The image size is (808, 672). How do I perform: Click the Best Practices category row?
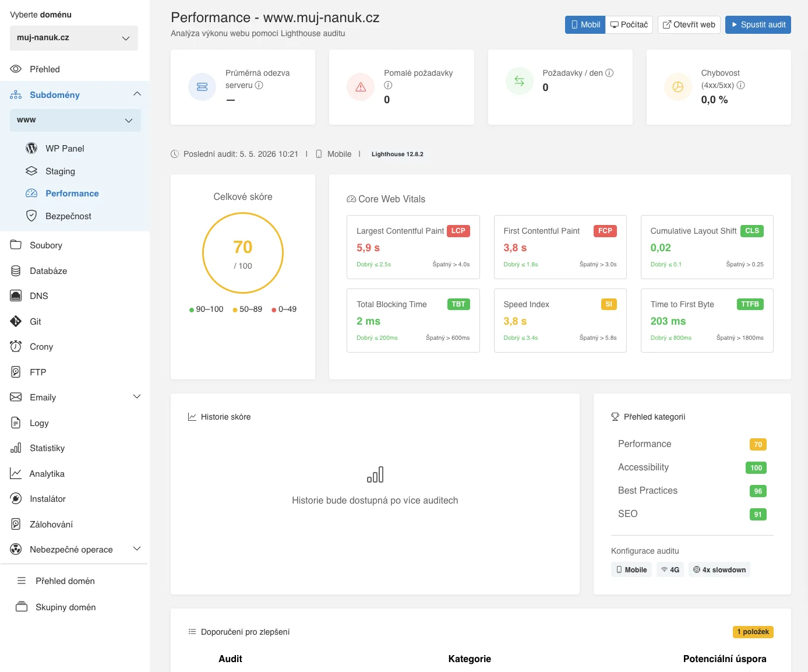[x=692, y=491]
